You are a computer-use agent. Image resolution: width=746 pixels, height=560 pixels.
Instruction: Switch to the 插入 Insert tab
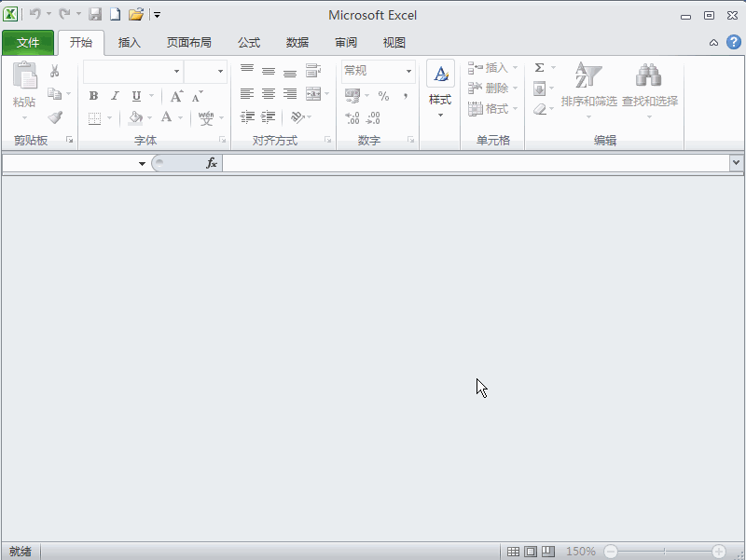tap(130, 43)
